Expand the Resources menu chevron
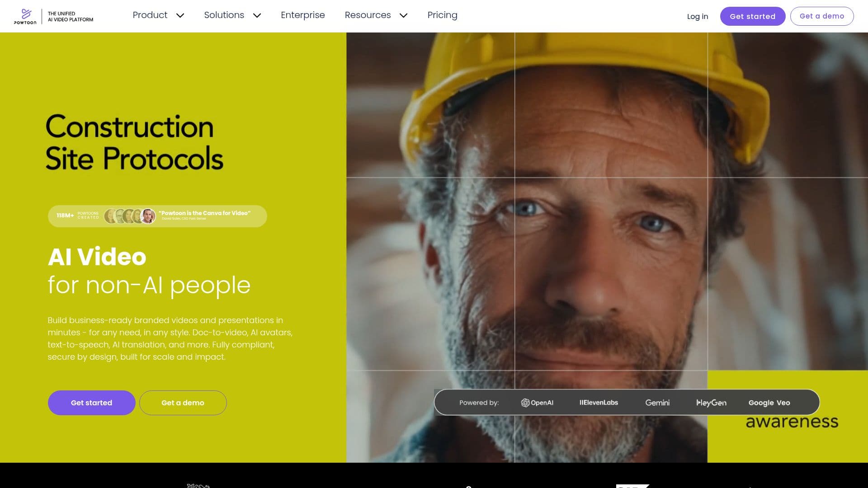 [403, 15]
